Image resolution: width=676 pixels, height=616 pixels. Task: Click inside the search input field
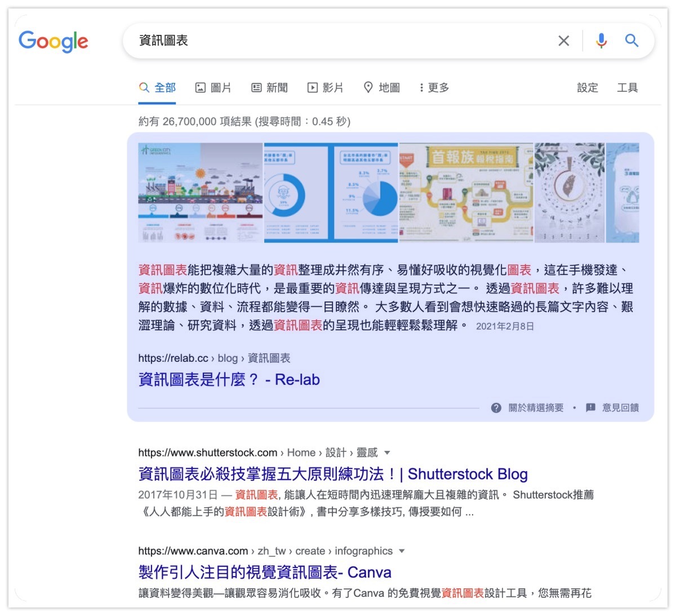pos(282,41)
